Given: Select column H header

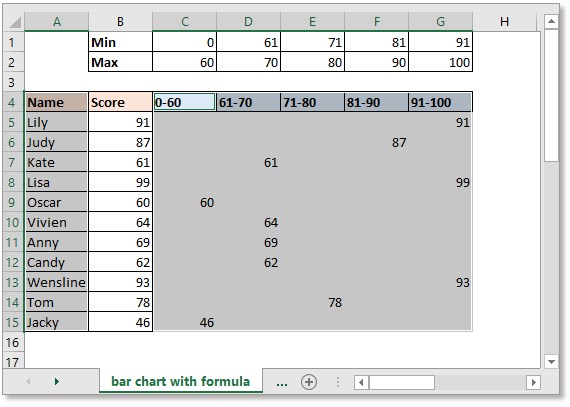Looking at the screenshot, I should pos(505,22).
